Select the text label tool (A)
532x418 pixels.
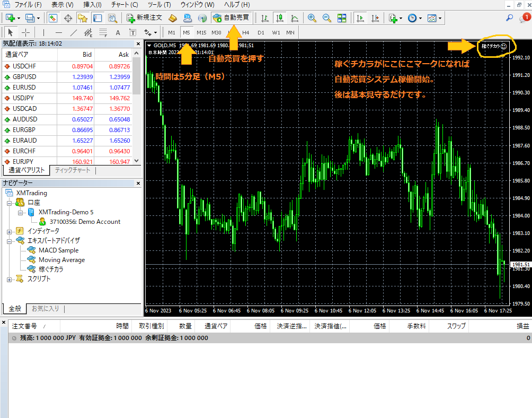click(x=118, y=32)
